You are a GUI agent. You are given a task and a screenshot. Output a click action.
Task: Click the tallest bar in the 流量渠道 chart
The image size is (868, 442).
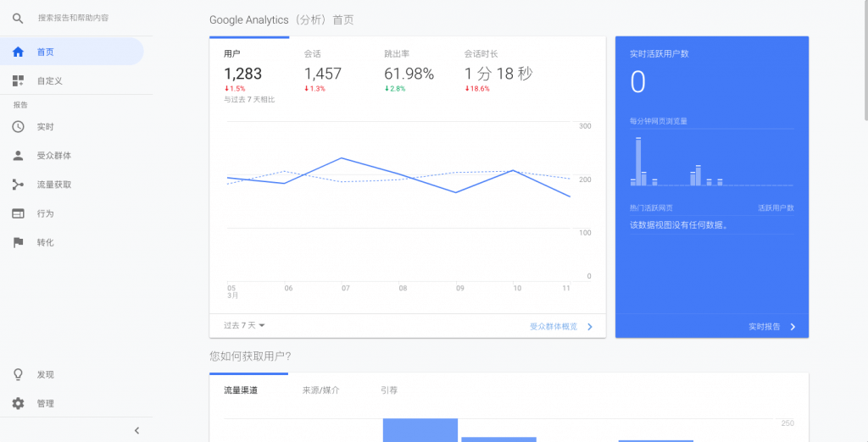pos(420,430)
